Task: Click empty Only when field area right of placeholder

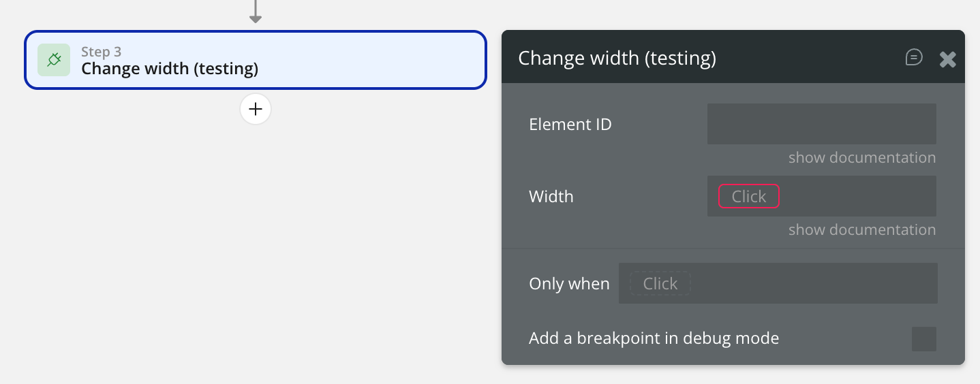Action: 818,284
